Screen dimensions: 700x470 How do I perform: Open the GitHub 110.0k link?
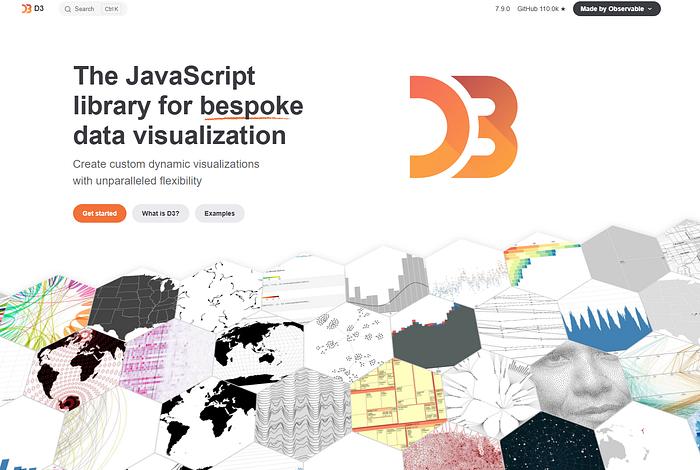tap(541, 9)
